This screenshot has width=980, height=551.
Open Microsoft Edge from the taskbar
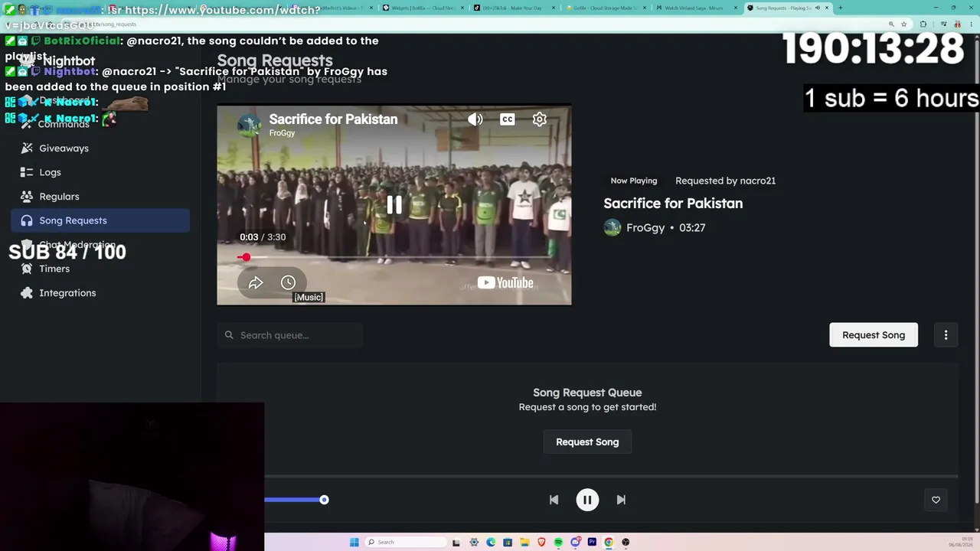pos(491,543)
